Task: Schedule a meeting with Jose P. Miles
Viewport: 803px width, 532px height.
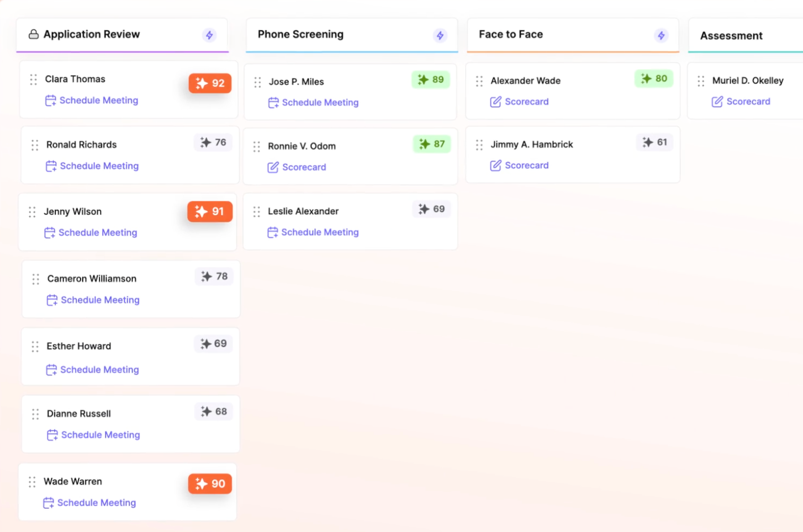Action: (x=313, y=103)
